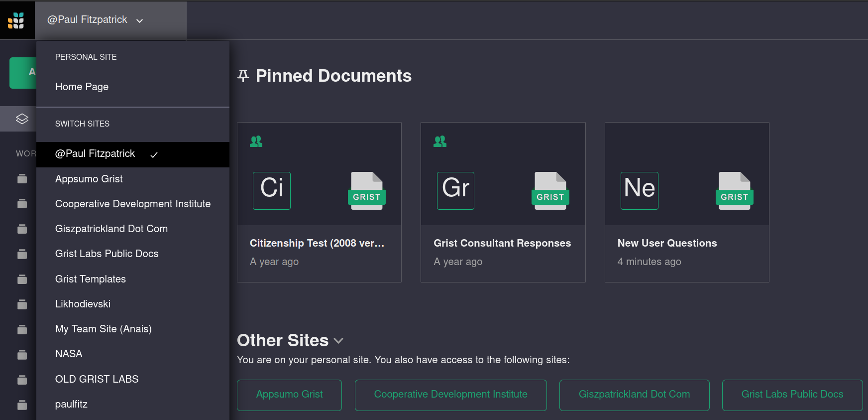Click the Ci document initials icon
Image resolution: width=868 pixels, height=420 pixels.
[x=272, y=191]
